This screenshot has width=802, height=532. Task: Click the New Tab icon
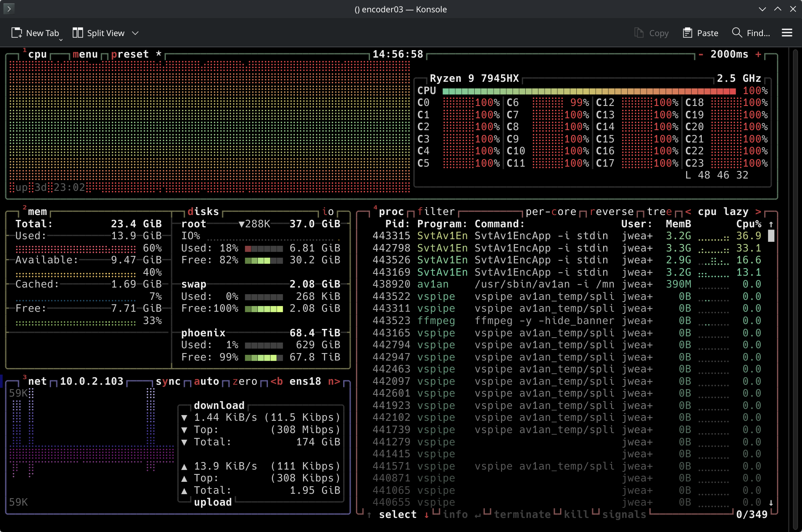click(17, 33)
